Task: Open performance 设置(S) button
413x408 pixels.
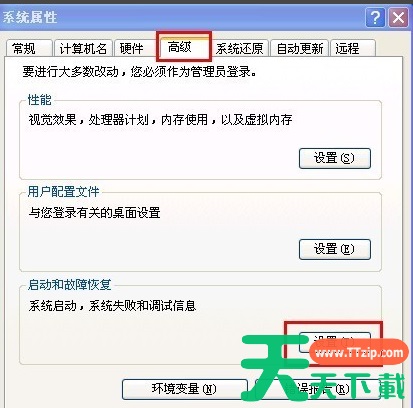Action: [x=335, y=158]
